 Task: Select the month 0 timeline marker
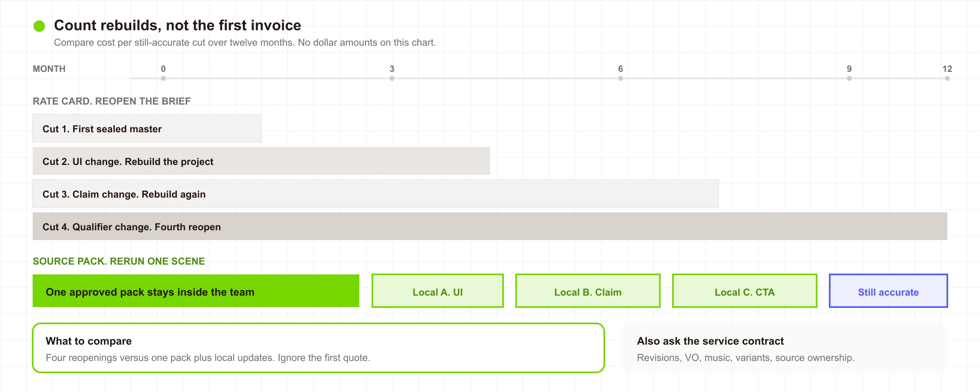coord(163,78)
